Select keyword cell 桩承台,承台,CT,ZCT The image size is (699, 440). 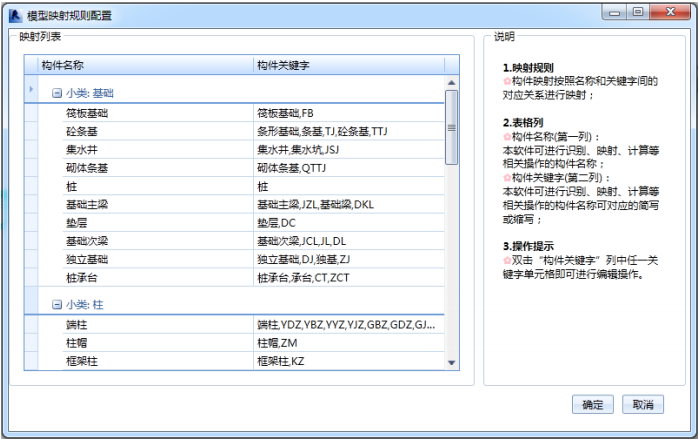pyautogui.click(x=349, y=278)
